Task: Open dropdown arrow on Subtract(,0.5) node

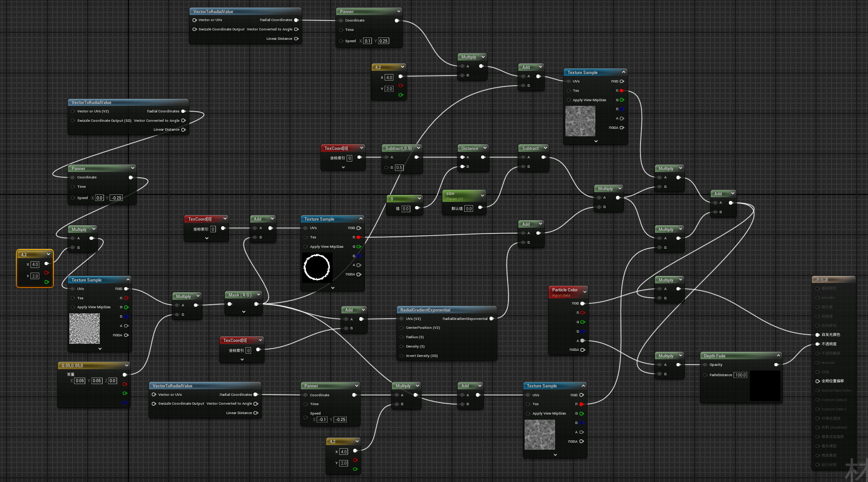Action: point(418,148)
